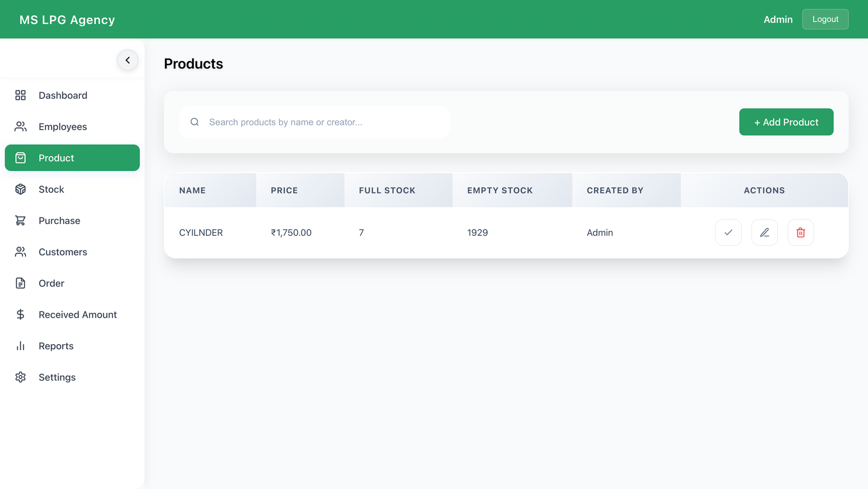Click the checkmark action for CYILNDER

pyautogui.click(x=729, y=233)
